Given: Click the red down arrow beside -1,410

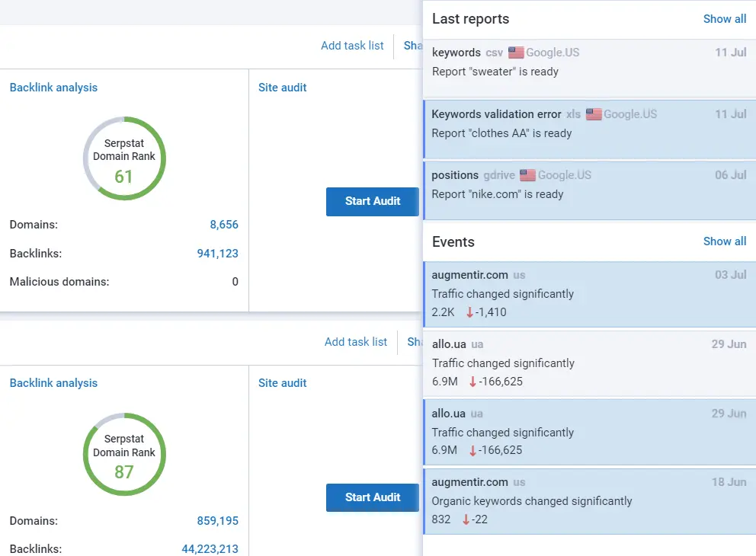Looking at the screenshot, I should tap(470, 312).
